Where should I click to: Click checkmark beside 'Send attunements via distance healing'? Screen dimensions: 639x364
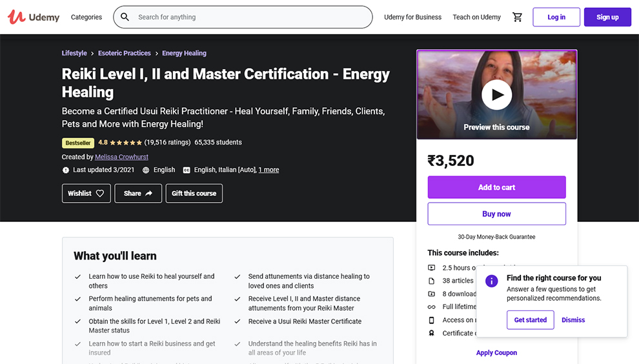tap(237, 277)
